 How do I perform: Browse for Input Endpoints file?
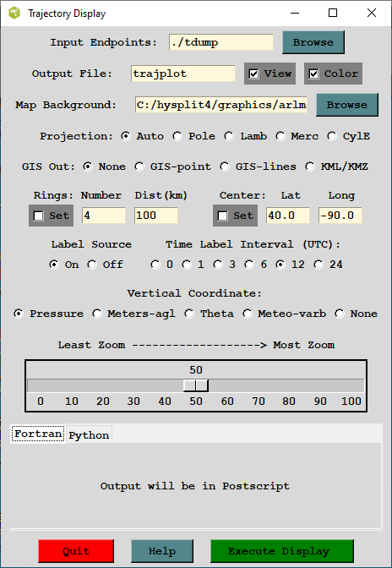click(313, 42)
